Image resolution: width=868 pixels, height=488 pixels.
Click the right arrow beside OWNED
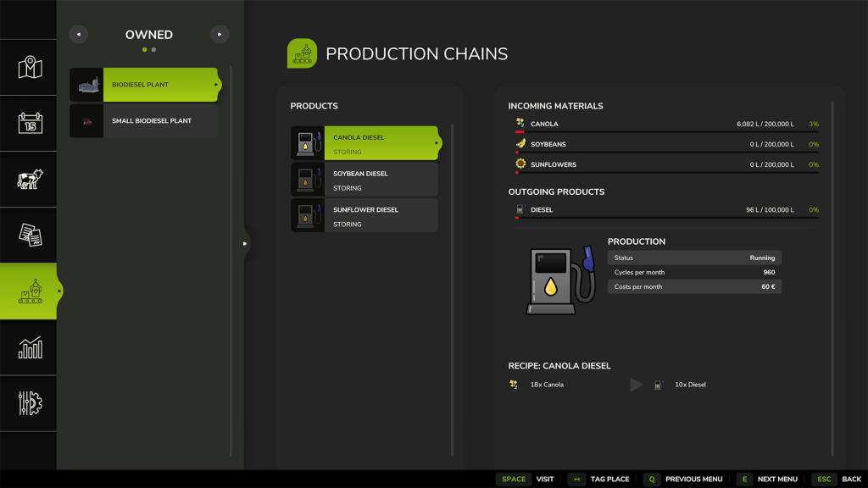219,34
